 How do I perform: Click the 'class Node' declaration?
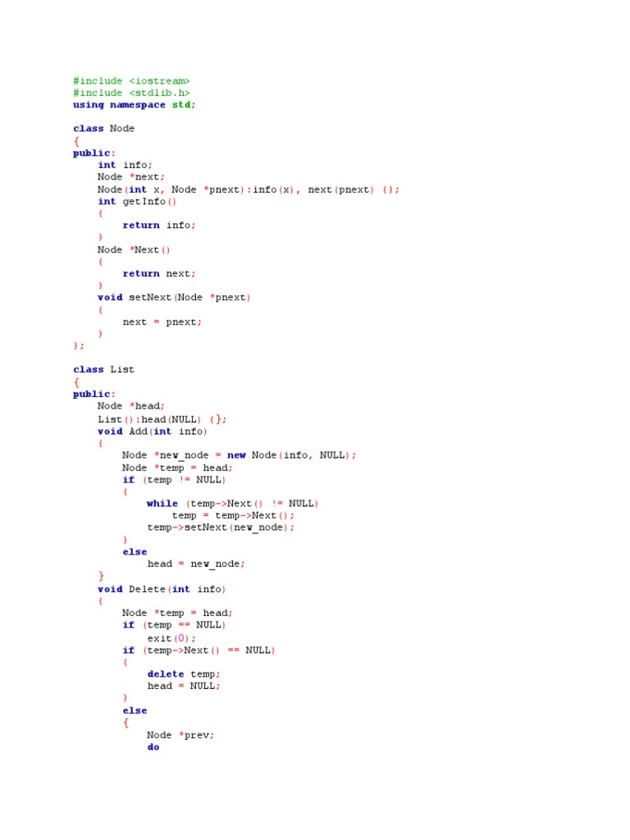pos(104,129)
